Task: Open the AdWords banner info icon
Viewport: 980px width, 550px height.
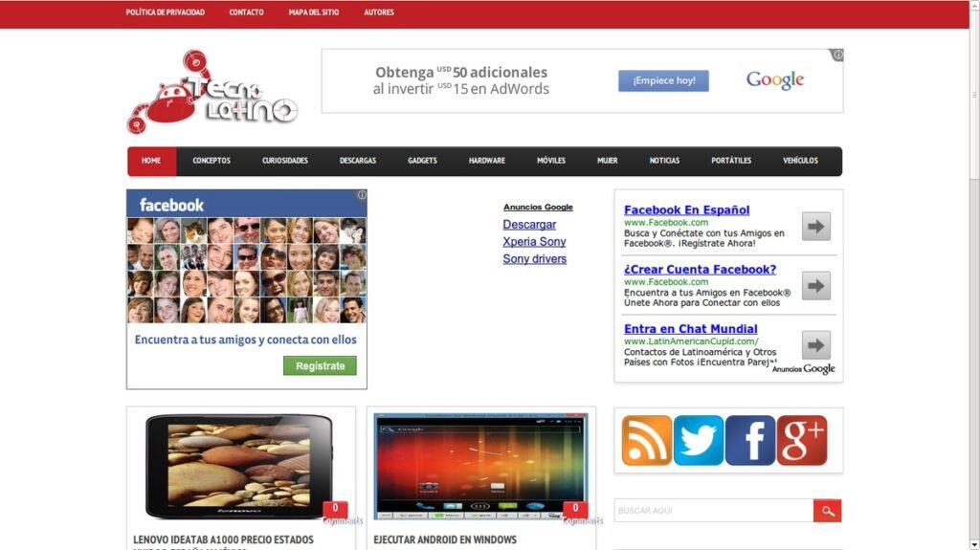Action: [837, 55]
